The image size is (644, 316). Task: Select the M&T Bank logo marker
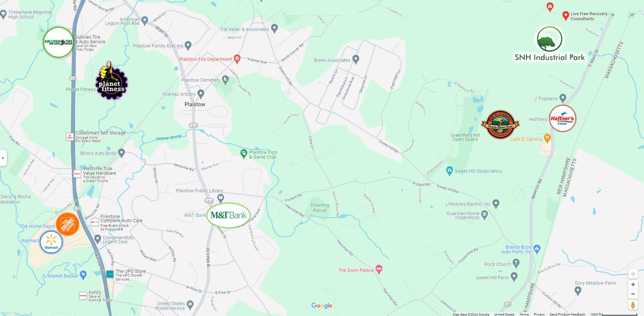pyautogui.click(x=229, y=215)
